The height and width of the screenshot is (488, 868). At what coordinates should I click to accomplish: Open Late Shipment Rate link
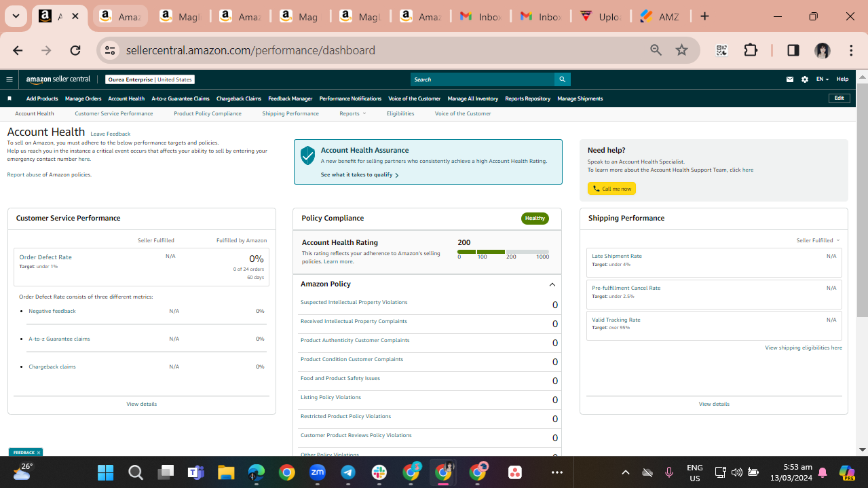point(617,256)
